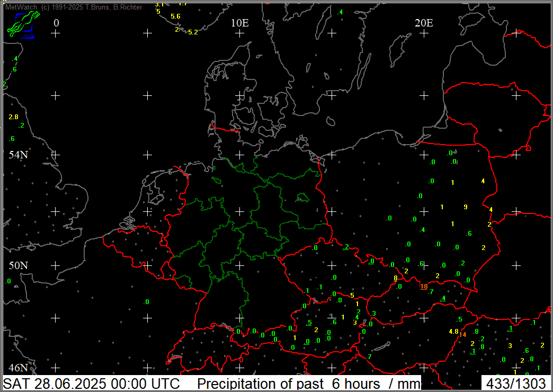Select the green '.3' precipitation value
Screen dimensions: 553x392
(x=373, y=314)
